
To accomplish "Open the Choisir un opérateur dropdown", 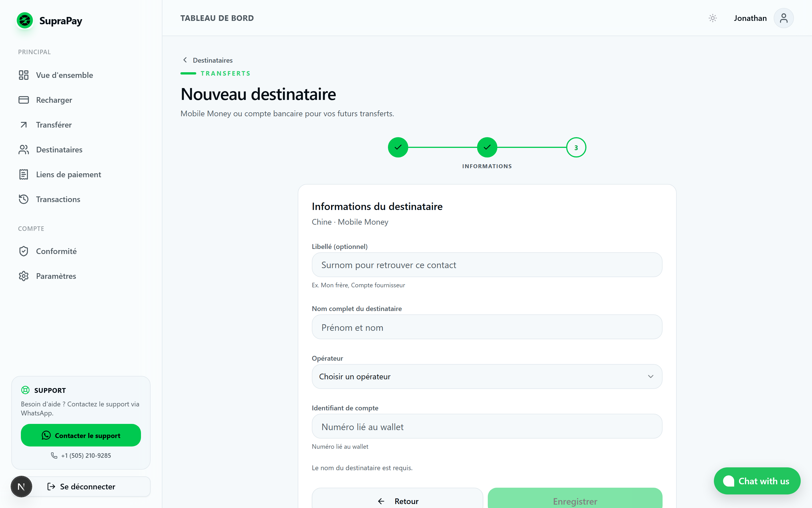I will (487, 376).
